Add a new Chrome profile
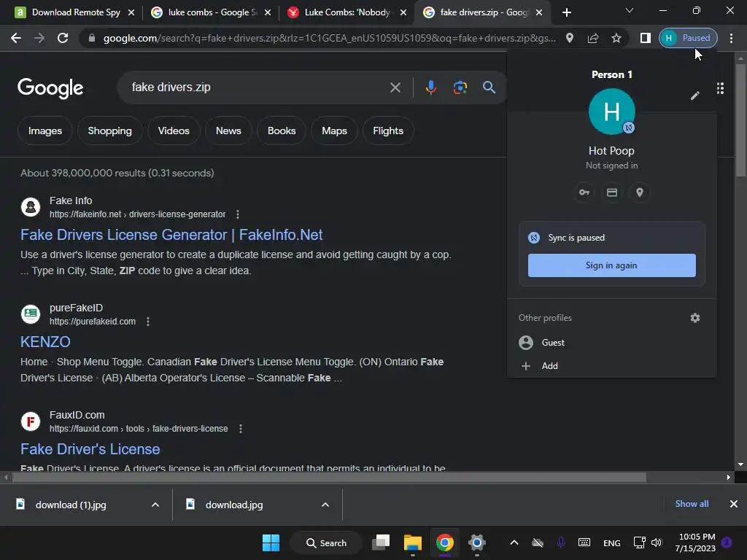This screenshot has height=560, width=747. 612,366
